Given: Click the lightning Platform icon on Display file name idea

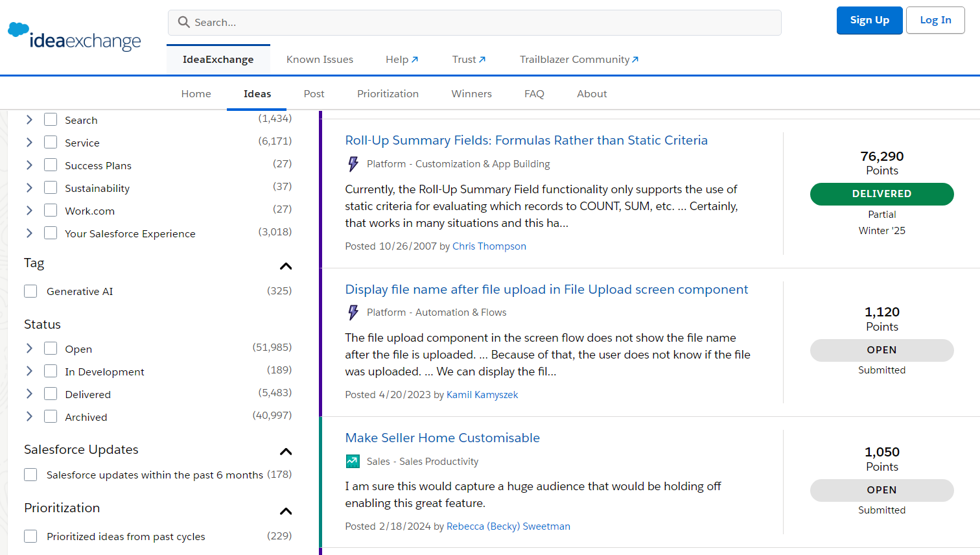Looking at the screenshot, I should [x=353, y=313].
